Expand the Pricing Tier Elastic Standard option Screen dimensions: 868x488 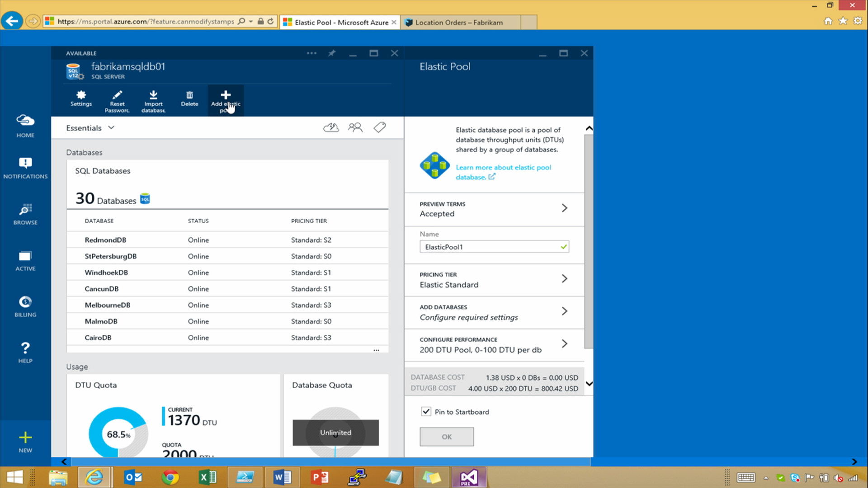point(564,279)
